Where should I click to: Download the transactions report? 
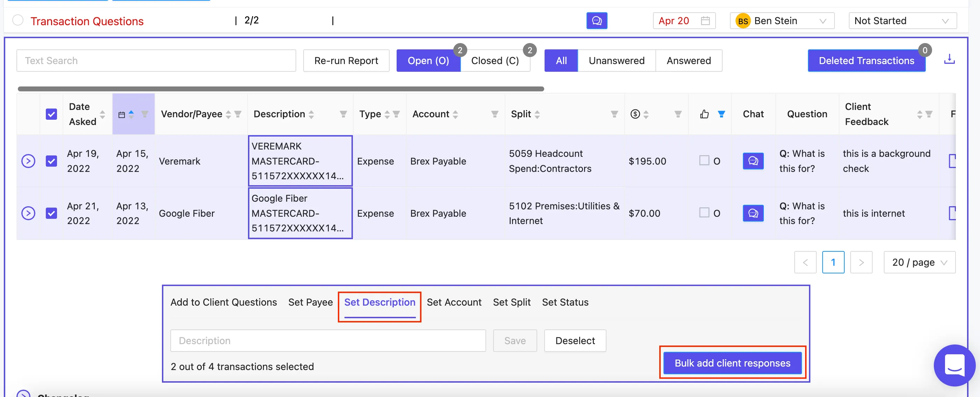[x=949, y=60]
